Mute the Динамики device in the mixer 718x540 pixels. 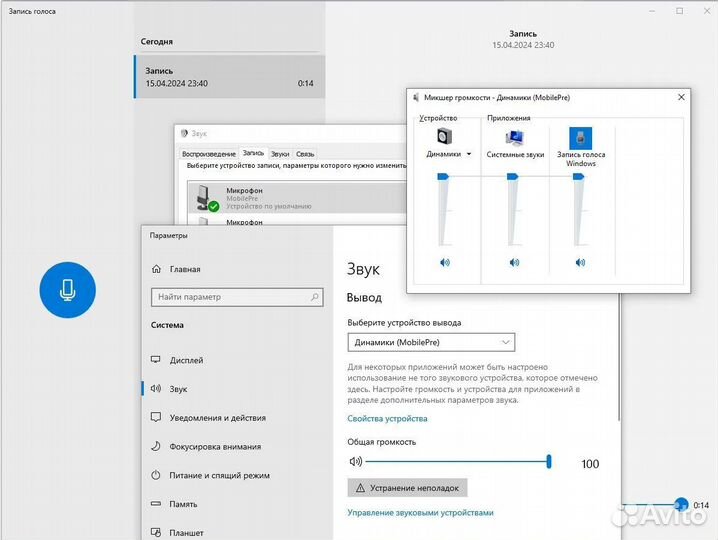pyautogui.click(x=444, y=262)
